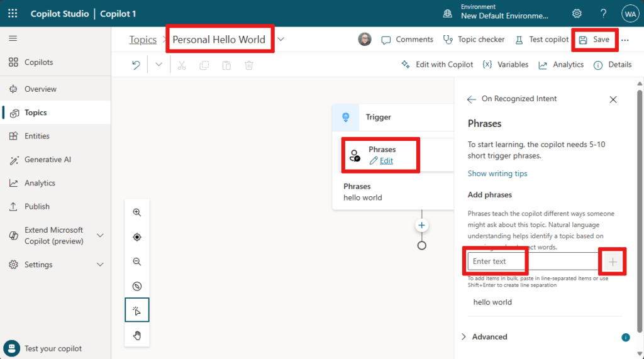This screenshot has width=644, height=359.
Task: Go back from On Recognized Intent
Action: pos(472,99)
